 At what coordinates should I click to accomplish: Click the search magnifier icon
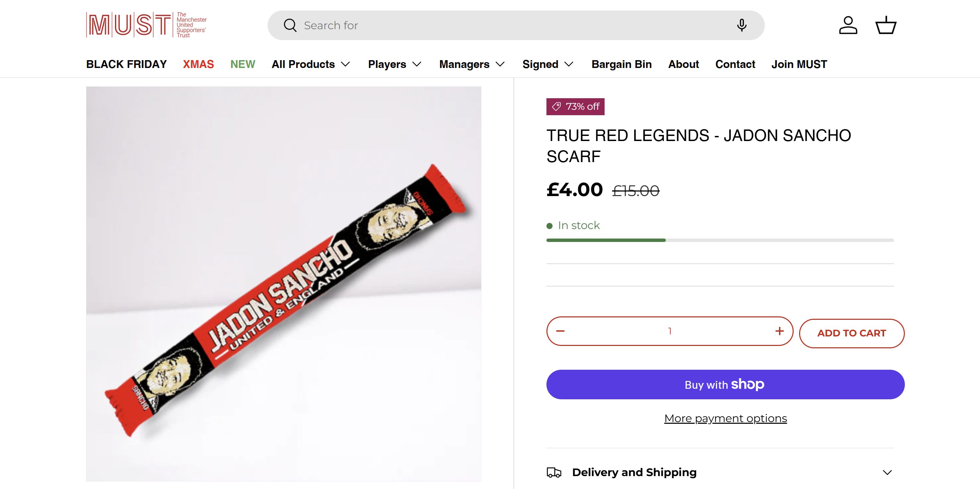[x=290, y=25]
